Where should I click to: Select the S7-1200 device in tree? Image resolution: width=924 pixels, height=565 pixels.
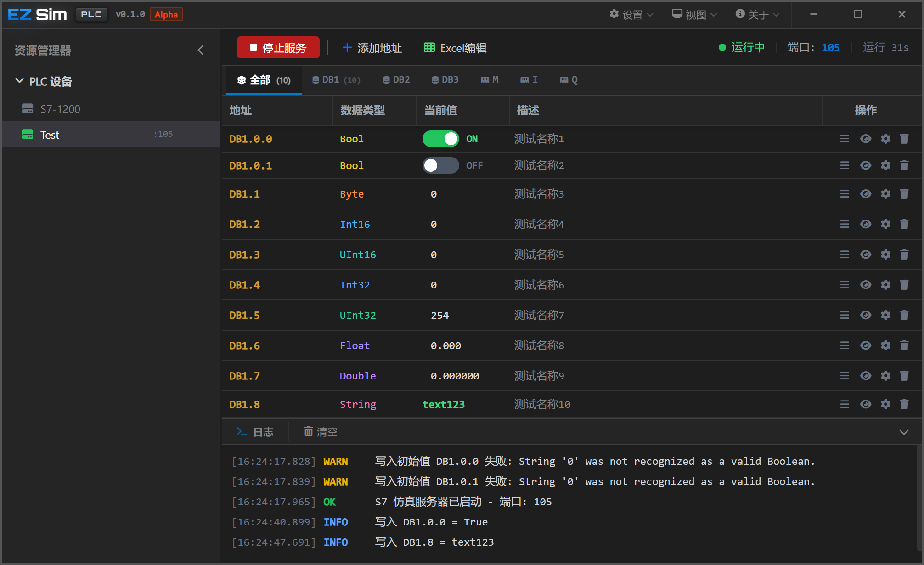coord(60,109)
